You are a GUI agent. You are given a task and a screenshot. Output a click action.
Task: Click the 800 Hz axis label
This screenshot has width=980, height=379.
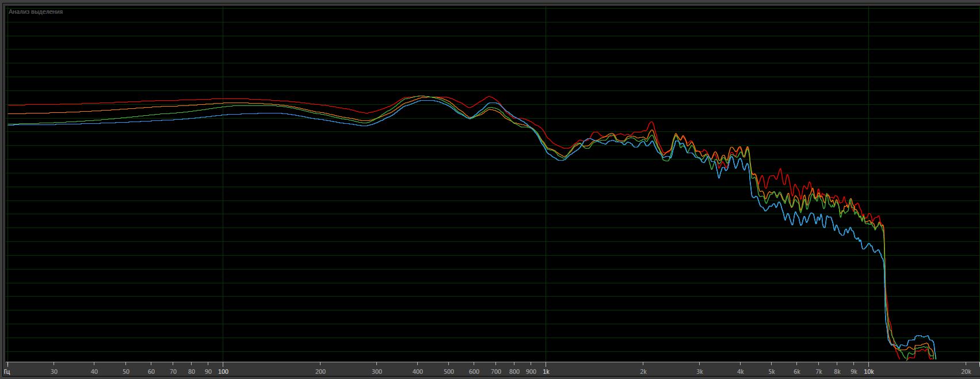(x=515, y=372)
